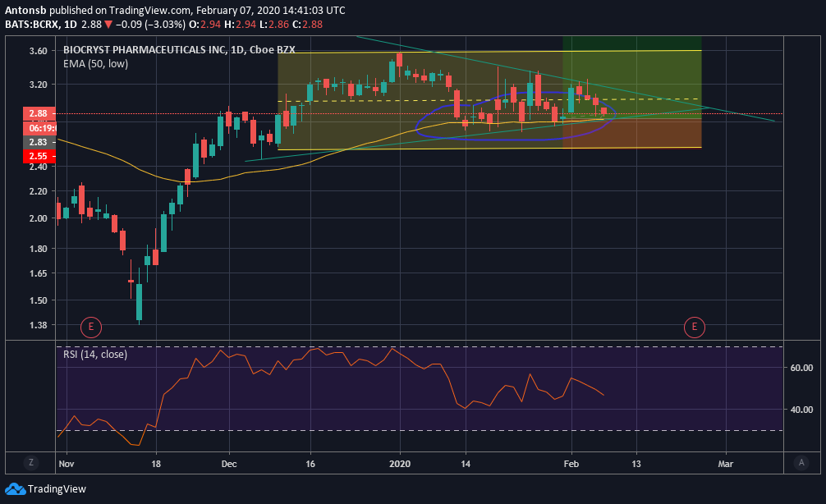Click the BATS:BCRX ticker symbol

coord(31,25)
